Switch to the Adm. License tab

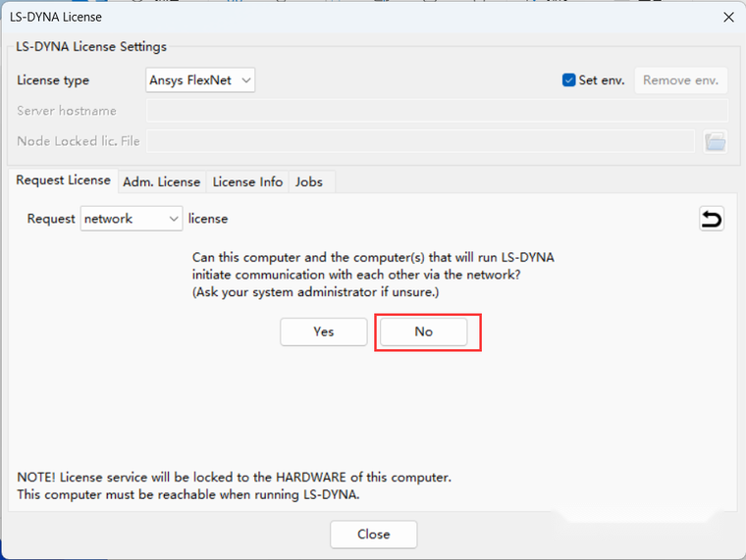tap(162, 182)
